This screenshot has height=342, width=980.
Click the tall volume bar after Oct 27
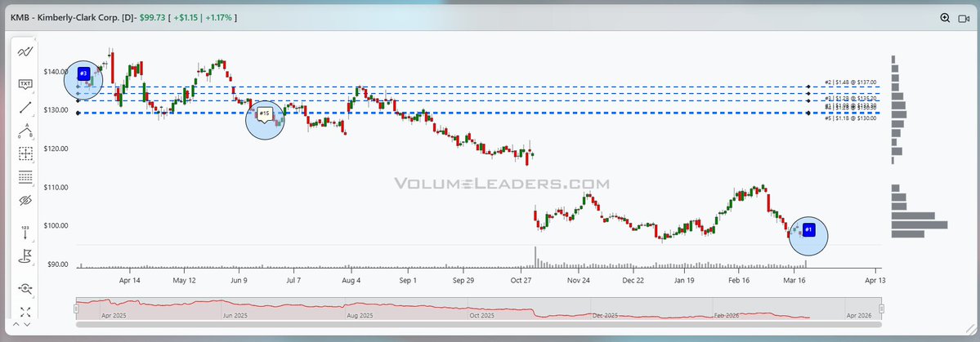pyautogui.click(x=535, y=257)
